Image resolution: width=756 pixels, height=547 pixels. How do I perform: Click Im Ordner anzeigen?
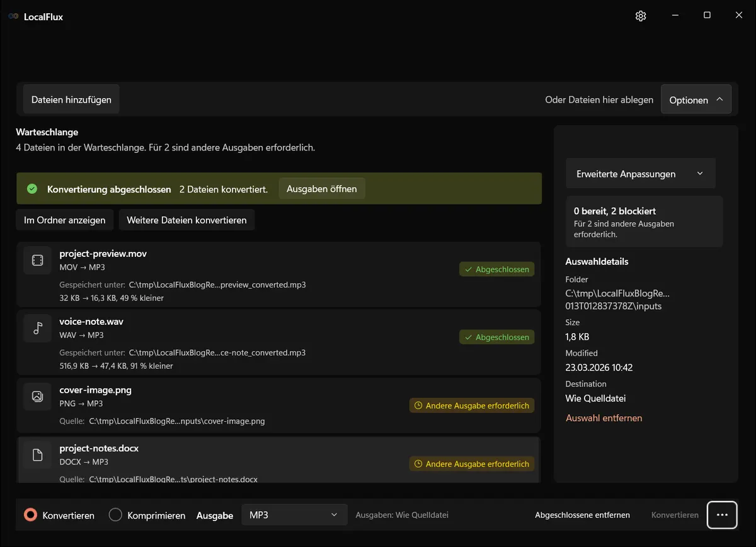(65, 220)
